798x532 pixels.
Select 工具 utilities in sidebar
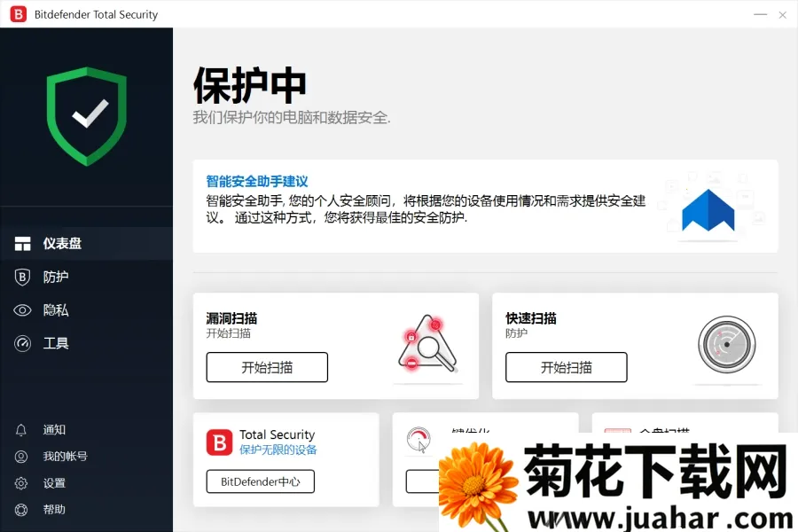[x=55, y=343]
